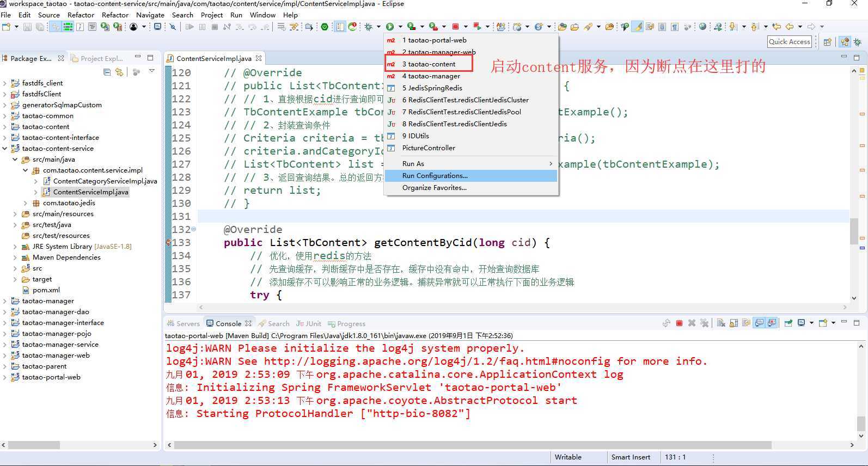Toggle Block Selection Mode icon
868x466 pixels.
pyautogui.click(x=662, y=27)
